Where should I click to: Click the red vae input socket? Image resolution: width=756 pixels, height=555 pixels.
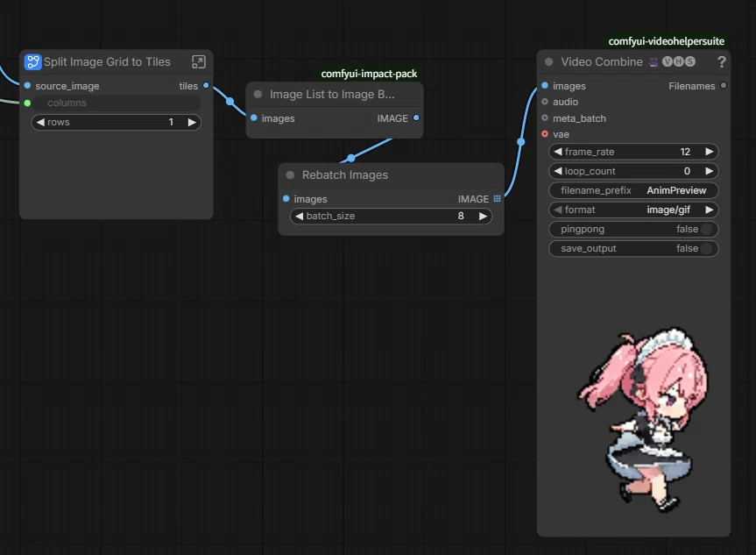(x=545, y=133)
